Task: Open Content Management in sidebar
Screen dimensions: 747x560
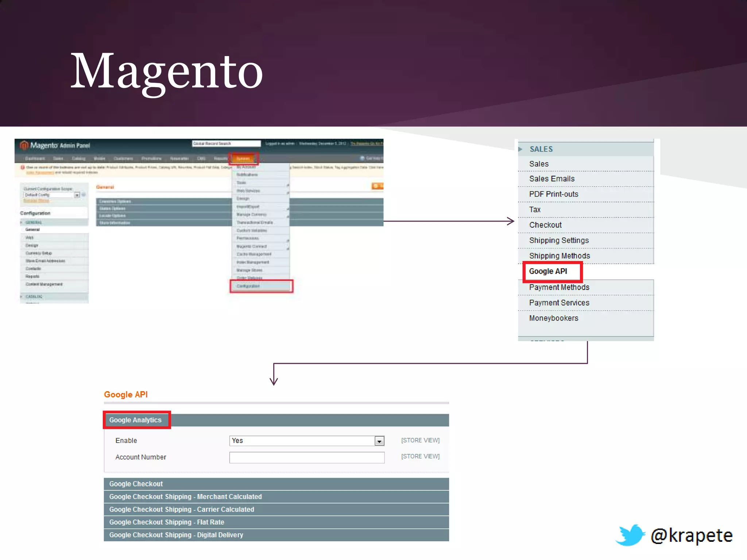Action: (54, 284)
